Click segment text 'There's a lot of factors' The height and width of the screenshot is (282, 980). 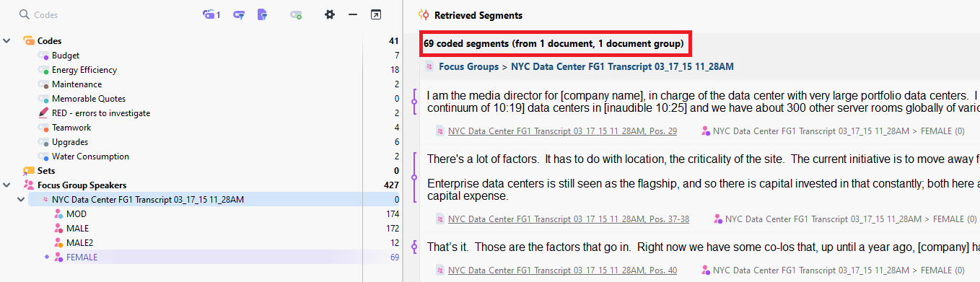pyautogui.click(x=703, y=159)
